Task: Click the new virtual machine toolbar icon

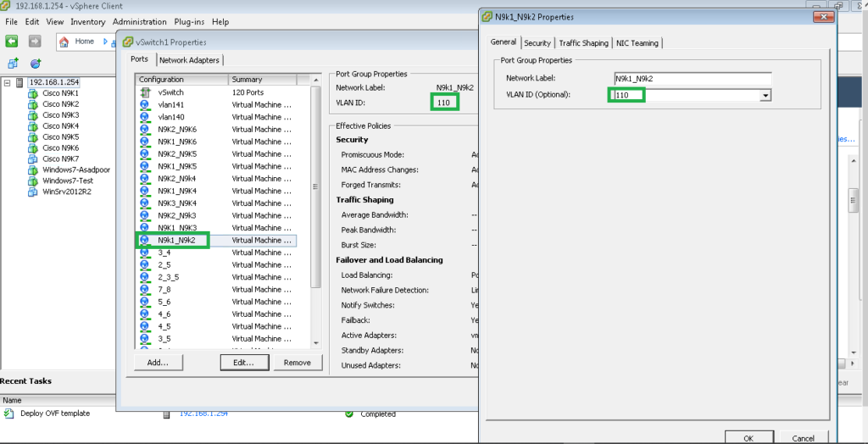Action: (x=13, y=64)
